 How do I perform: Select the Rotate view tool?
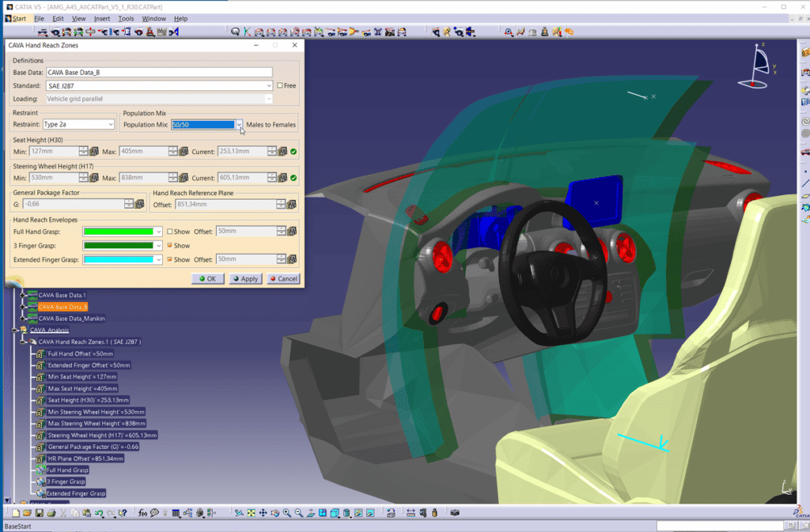tap(274, 513)
